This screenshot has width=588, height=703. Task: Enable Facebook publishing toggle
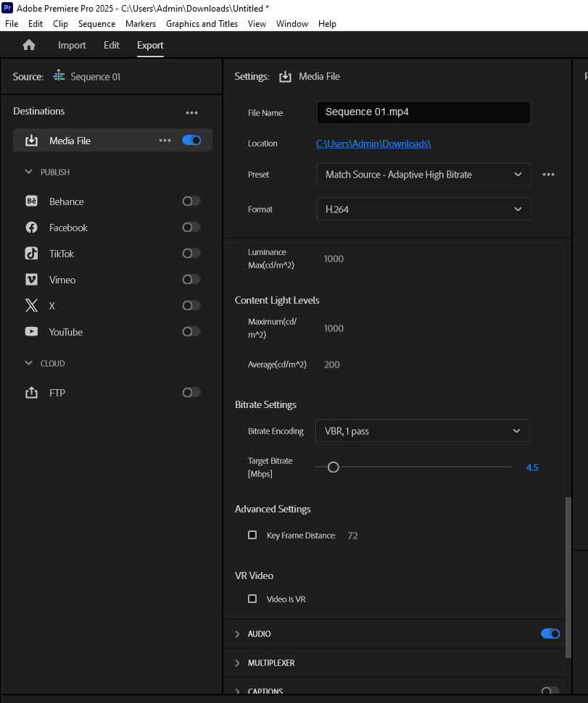tap(191, 228)
